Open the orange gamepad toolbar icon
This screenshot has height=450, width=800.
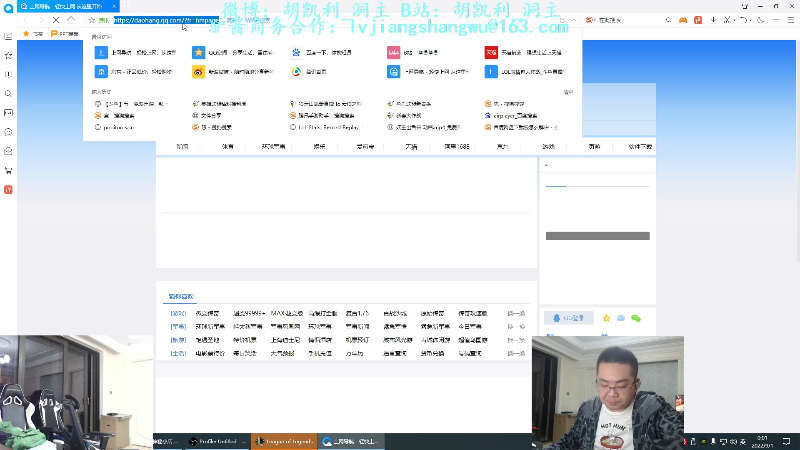coord(683,20)
